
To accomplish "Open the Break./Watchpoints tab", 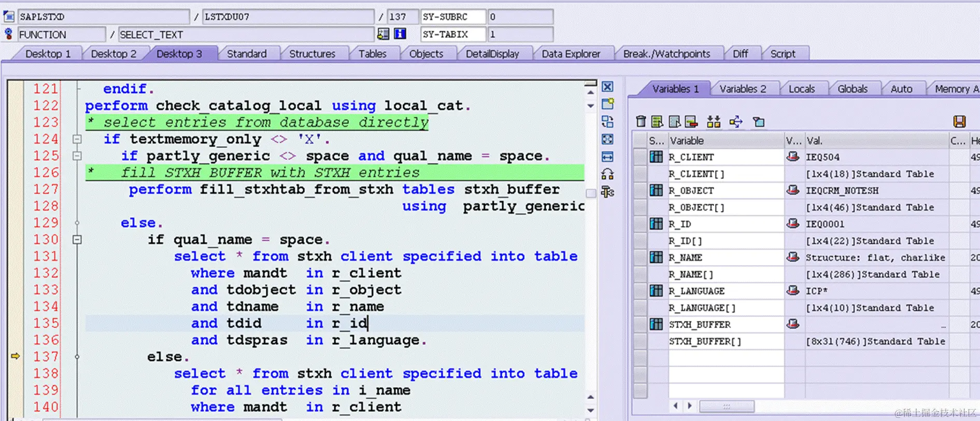I will pos(666,54).
